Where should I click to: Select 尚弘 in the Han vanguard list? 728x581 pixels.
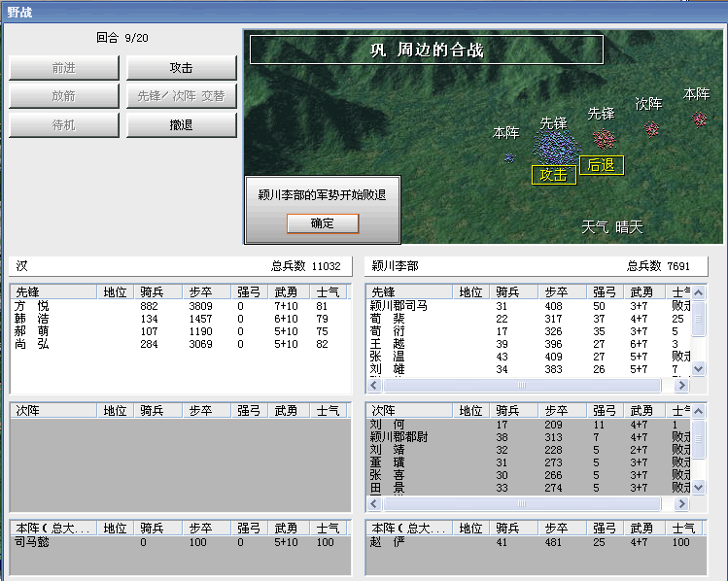[x=31, y=344]
